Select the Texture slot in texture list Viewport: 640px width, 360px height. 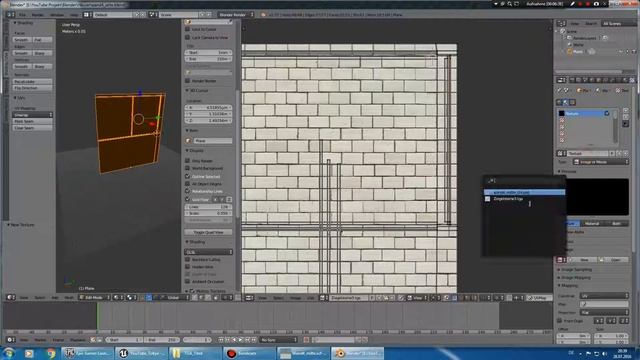pos(584,113)
